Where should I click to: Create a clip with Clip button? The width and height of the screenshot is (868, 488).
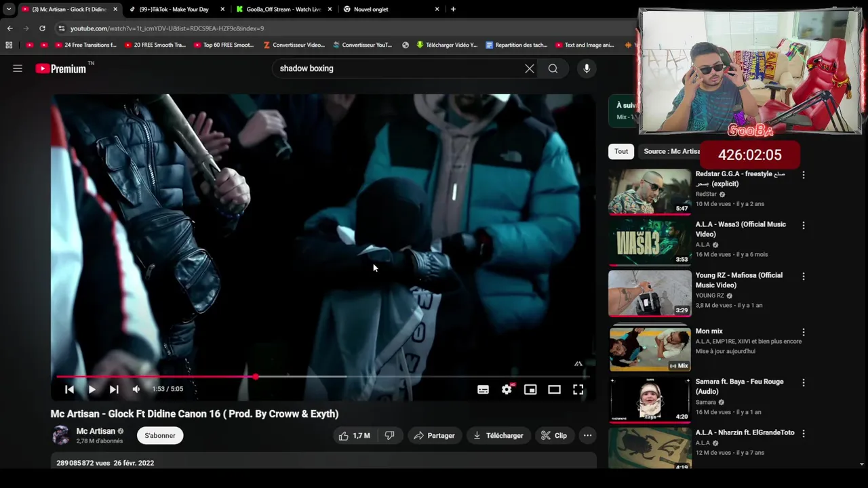point(554,436)
